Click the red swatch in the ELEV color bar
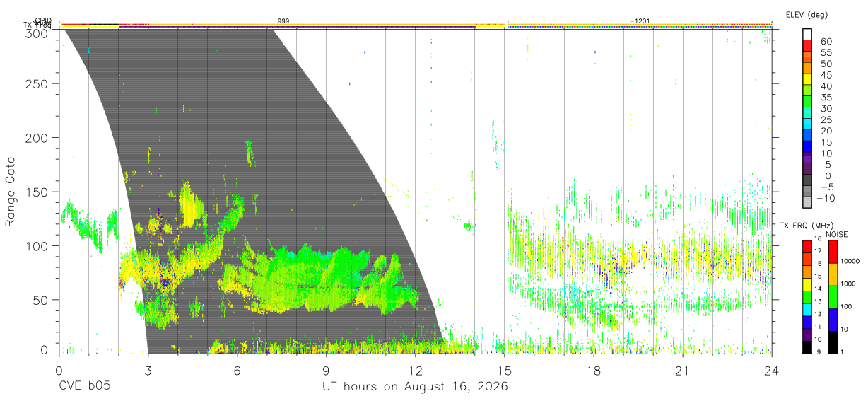Screen dimensions: 868x401 (807, 45)
